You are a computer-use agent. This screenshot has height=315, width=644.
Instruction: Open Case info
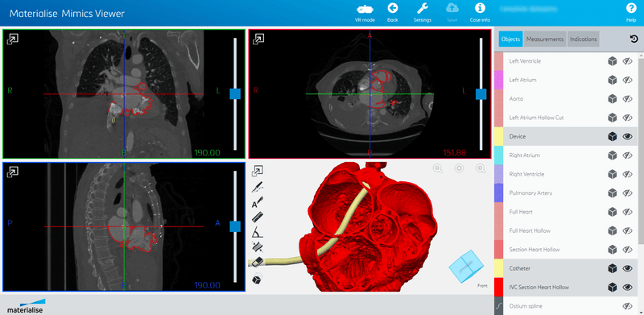pyautogui.click(x=480, y=12)
